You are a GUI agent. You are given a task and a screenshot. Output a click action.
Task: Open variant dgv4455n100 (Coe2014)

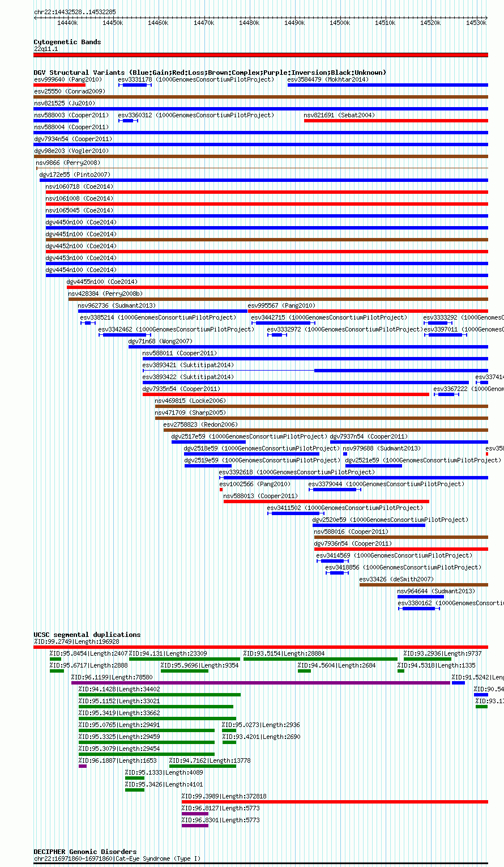point(277,287)
